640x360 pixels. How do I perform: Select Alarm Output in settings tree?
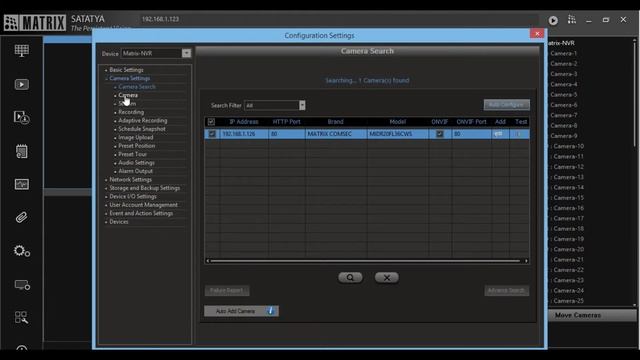(136, 171)
